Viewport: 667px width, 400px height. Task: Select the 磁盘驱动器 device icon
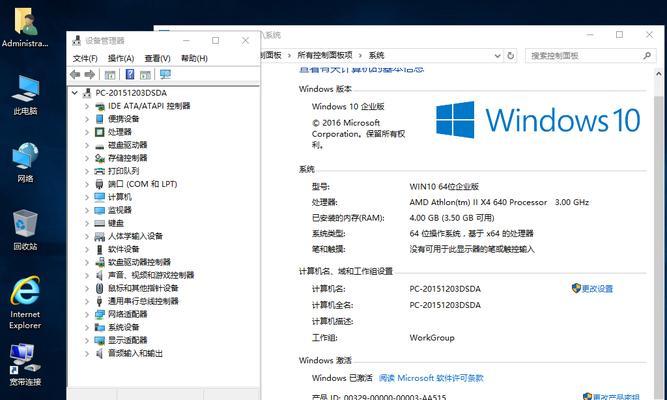pyautogui.click(x=100, y=145)
